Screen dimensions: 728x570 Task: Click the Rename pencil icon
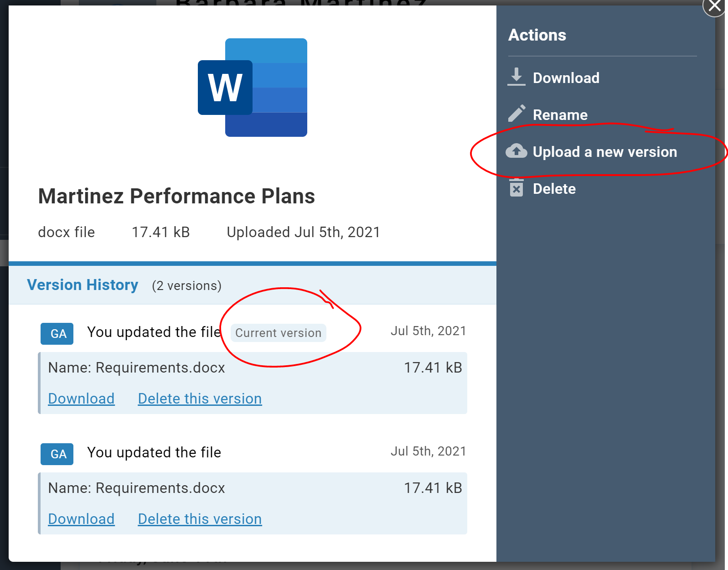(x=516, y=114)
